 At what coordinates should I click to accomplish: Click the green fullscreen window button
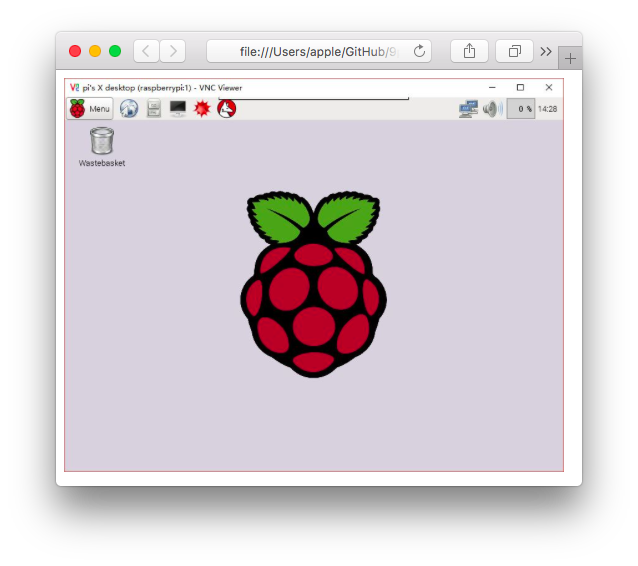(115, 51)
